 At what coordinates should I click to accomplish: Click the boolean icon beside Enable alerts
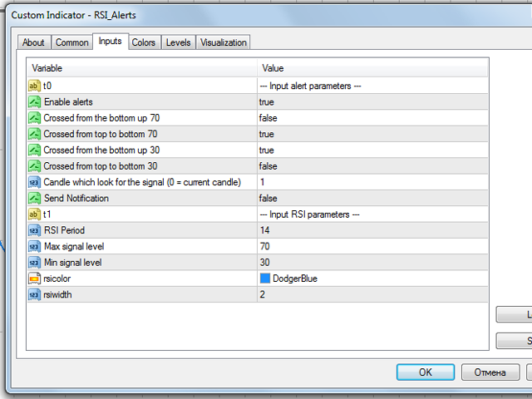point(34,101)
